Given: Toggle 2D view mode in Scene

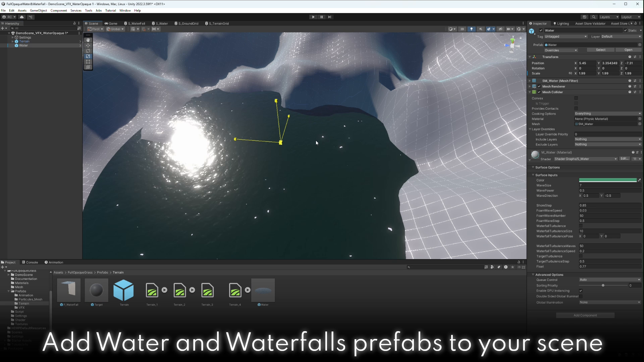Looking at the screenshot, I should point(462,29).
